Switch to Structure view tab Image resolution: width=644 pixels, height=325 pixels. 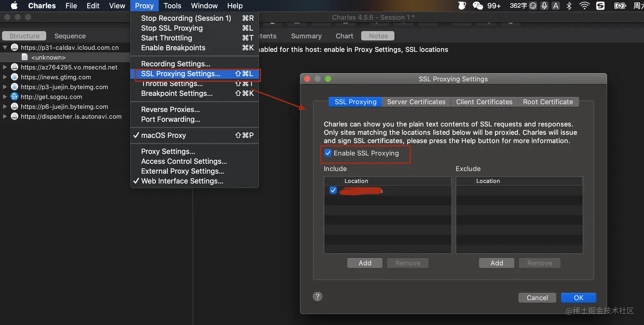tap(24, 36)
